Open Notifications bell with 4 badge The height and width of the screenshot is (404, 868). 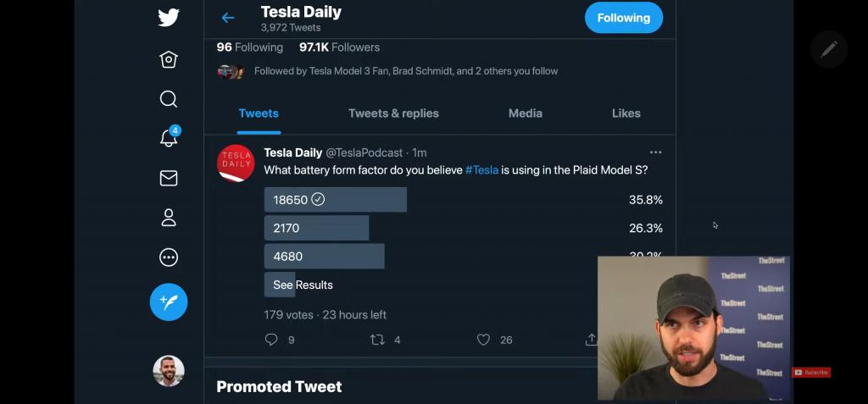pyautogui.click(x=169, y=138)
